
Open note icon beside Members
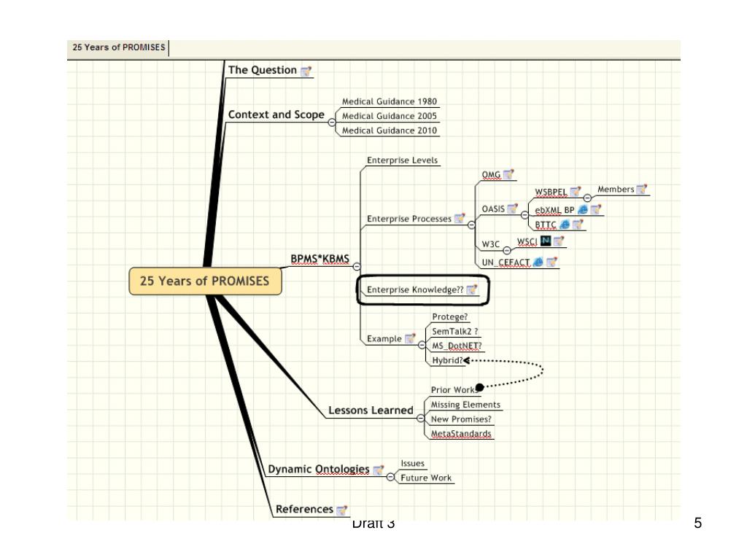(x=642, y=189)
